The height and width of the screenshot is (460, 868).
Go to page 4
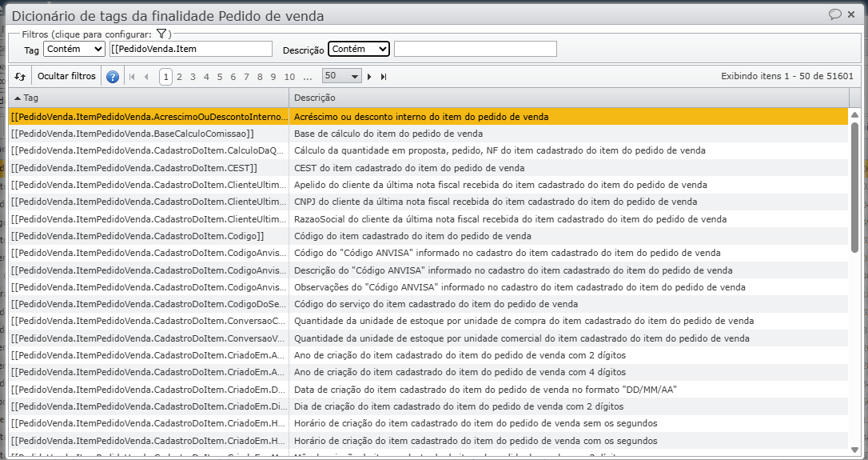point(206,77)
